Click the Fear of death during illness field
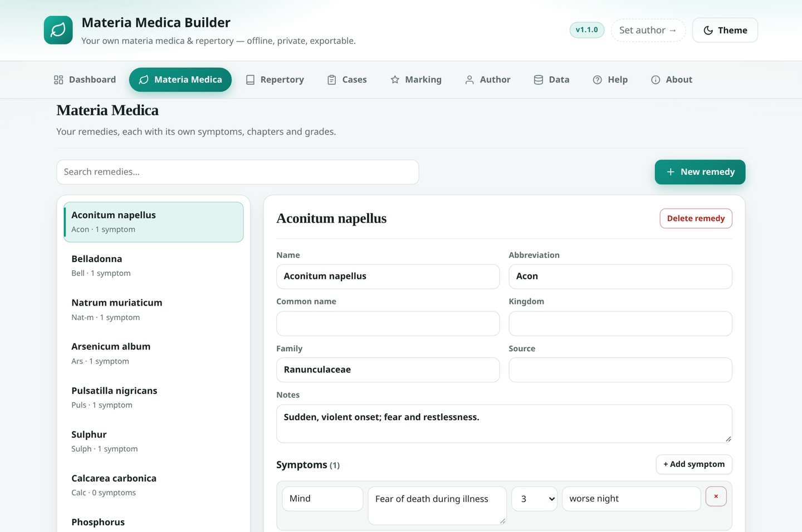Image resolution: width=802 pixels, height=532 pixels. 437,505
